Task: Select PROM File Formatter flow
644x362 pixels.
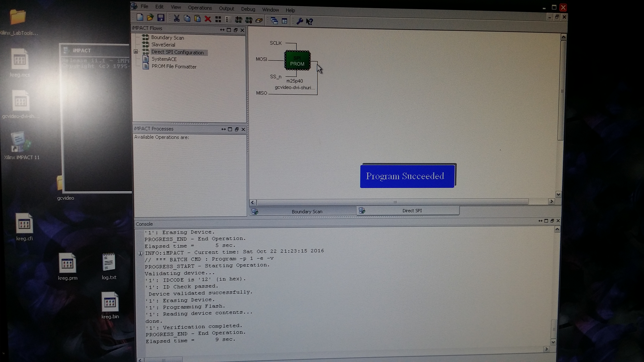Action: click(x=174, y=67)
